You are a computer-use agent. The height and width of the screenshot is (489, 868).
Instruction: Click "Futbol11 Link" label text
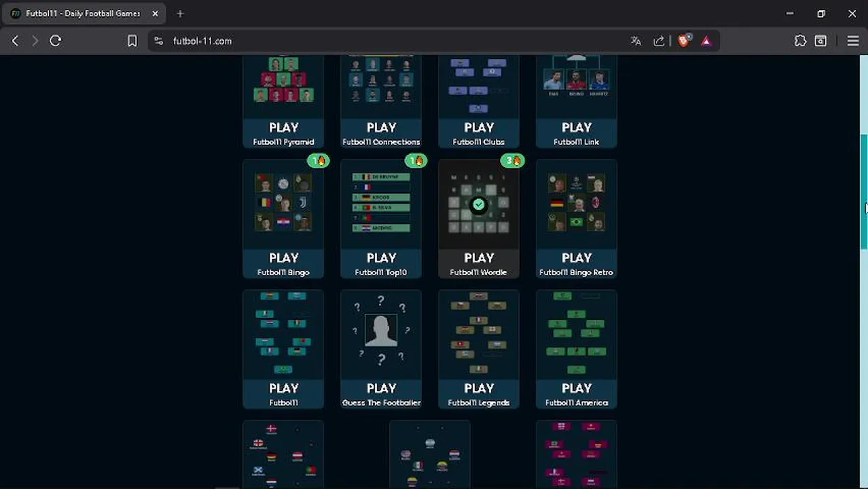point(577,142)
